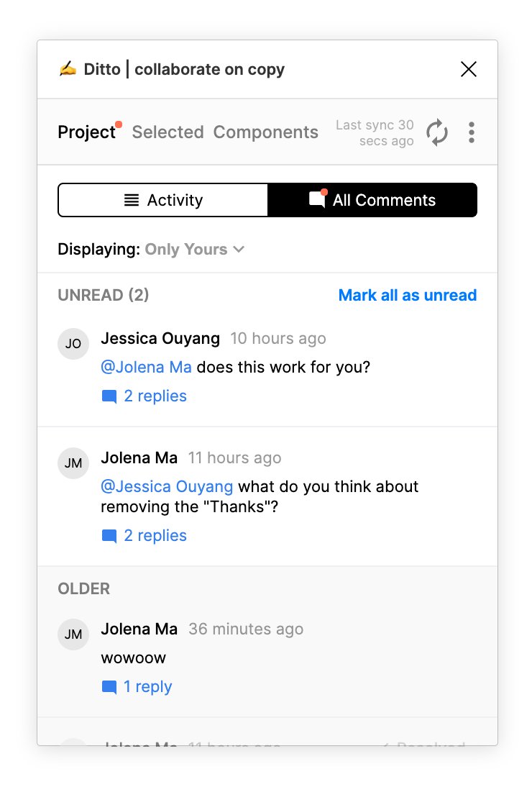Click Jolena Ma's avatar in the unread comment
Screen dimensions: 532x787
point(73,463)
